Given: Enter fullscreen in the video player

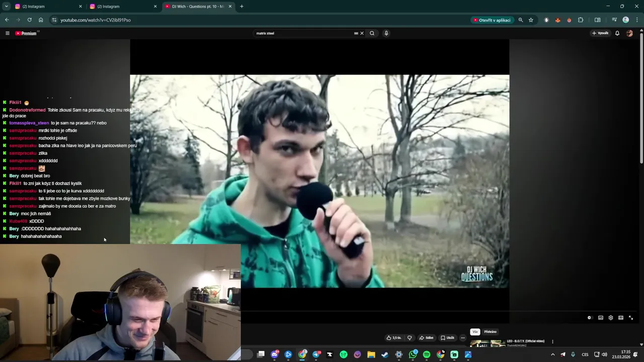Looking at the screenshot, I should [631, 318].
